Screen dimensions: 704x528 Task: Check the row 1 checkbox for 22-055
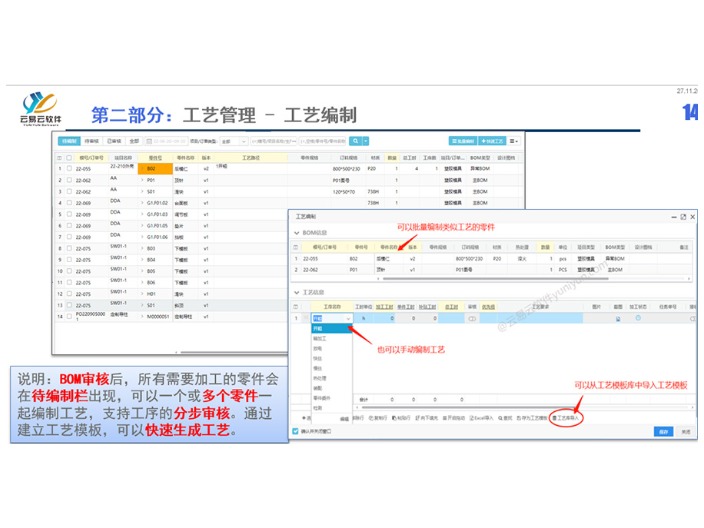69,169
